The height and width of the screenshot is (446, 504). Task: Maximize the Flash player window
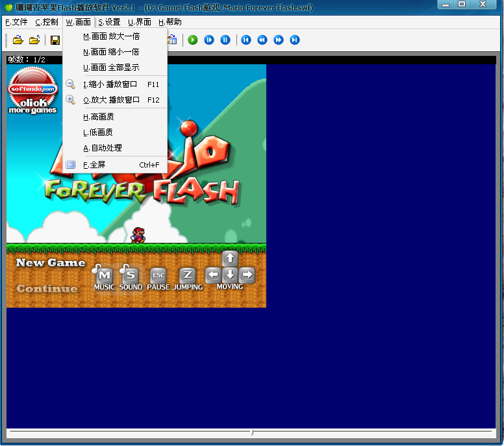(x=462, y=5)
